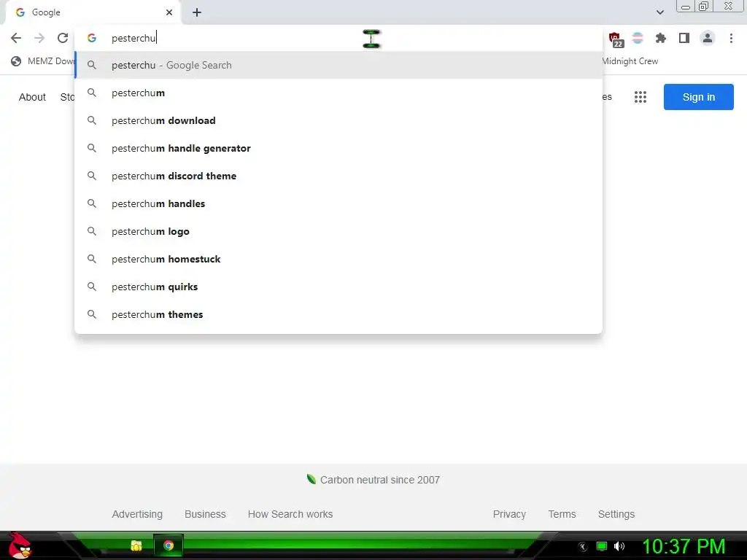Show hidden tray icons arrow
The height and width of the screenshot is (560, 747).
pyautogui.click(x=582, y=547)
